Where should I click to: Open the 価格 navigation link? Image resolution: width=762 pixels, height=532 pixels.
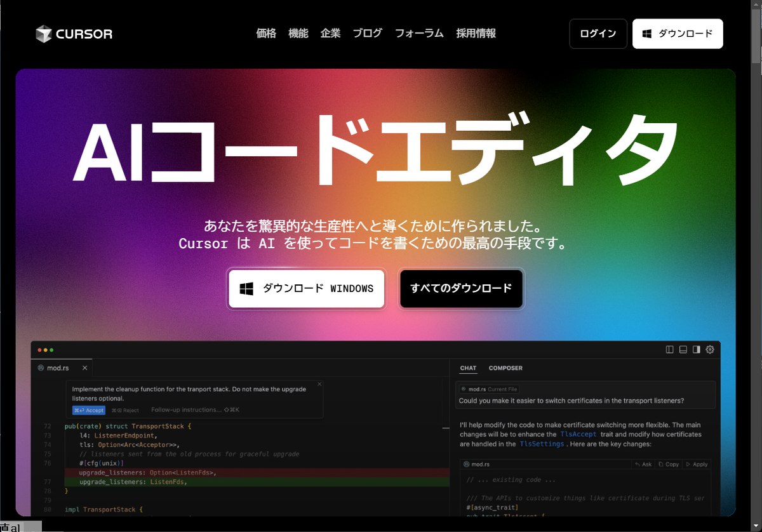266,34
